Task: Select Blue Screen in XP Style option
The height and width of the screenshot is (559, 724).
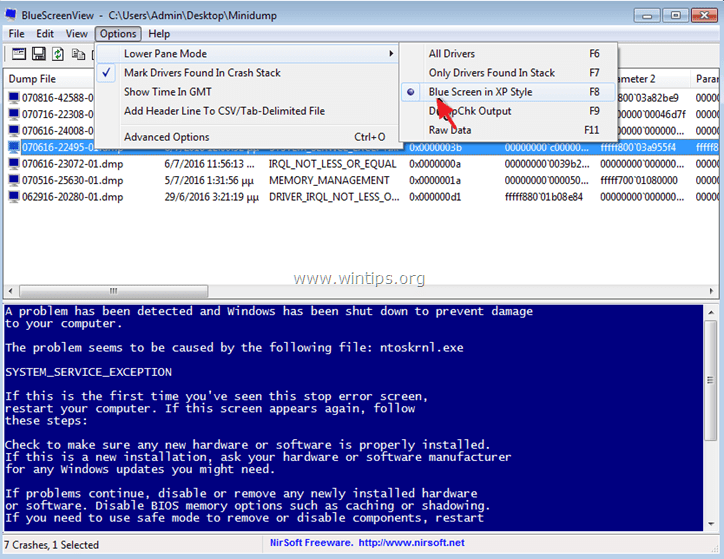Action: point(480,92)
